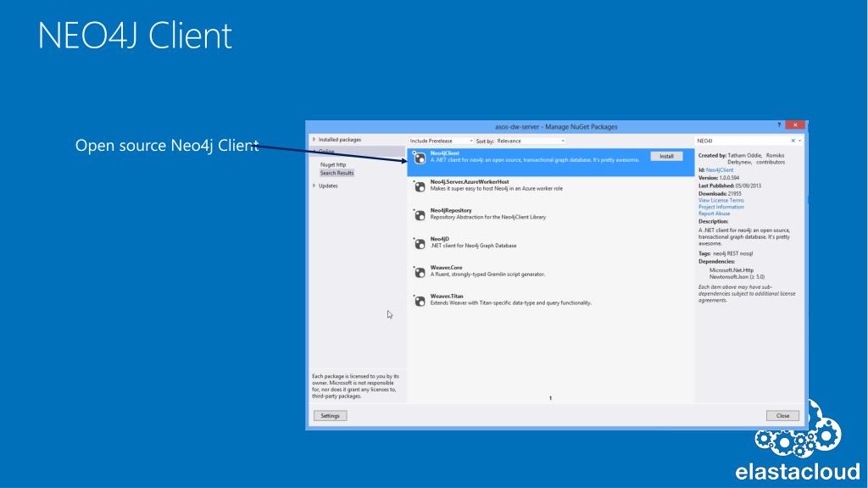This screenshot has height=488, width=868.
Task: Open the Neo4jClient Id link
Action: 720,170
